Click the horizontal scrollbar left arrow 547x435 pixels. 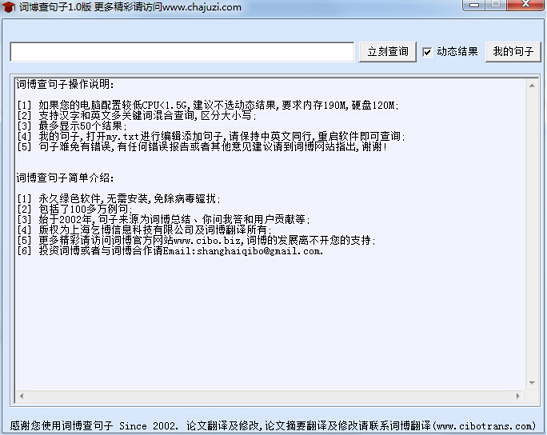coord(22,396)
